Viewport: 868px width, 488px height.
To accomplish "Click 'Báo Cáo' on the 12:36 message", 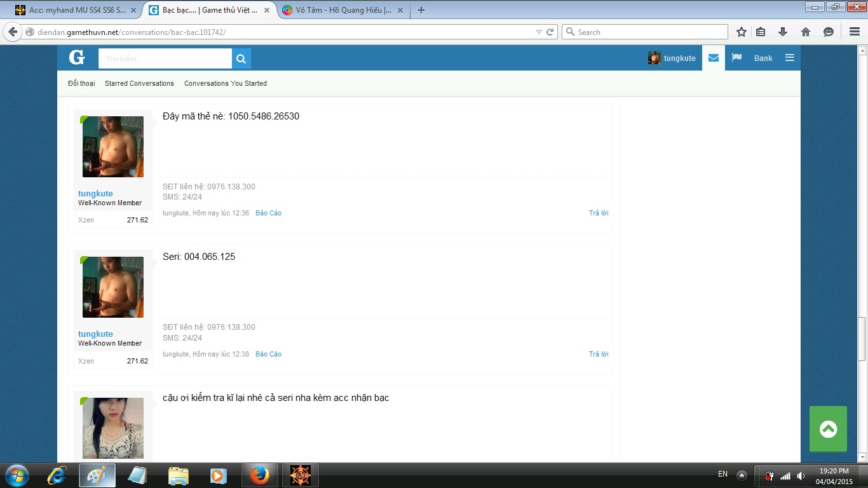I will tap(268, 213).
